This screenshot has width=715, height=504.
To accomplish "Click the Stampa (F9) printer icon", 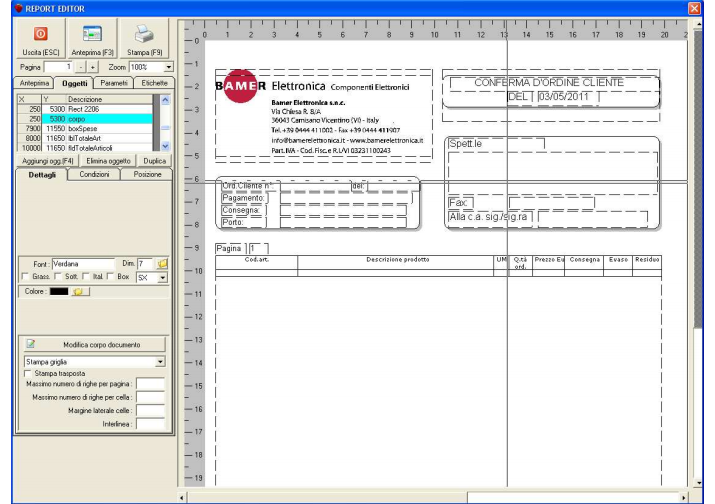I will click(144, 34).
